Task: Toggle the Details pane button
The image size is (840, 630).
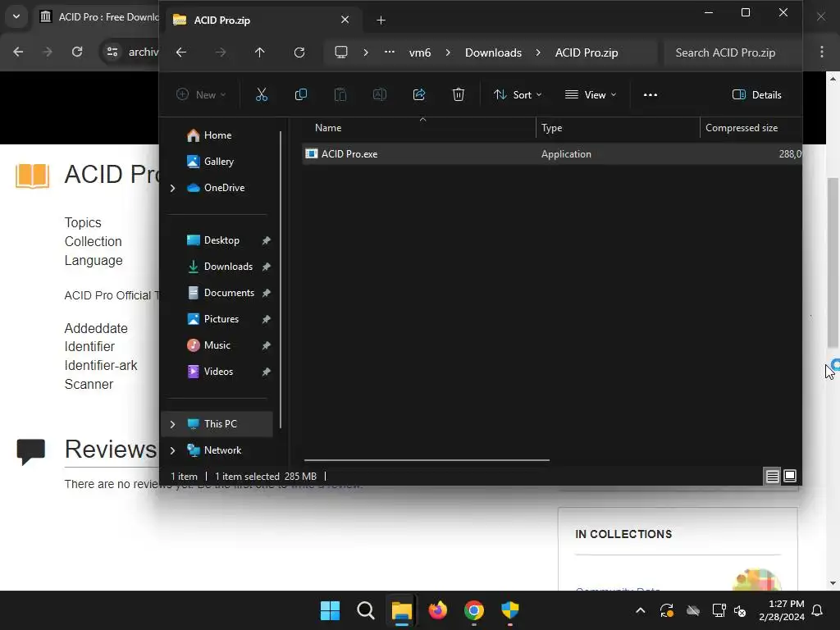Action: pos(756,95)
